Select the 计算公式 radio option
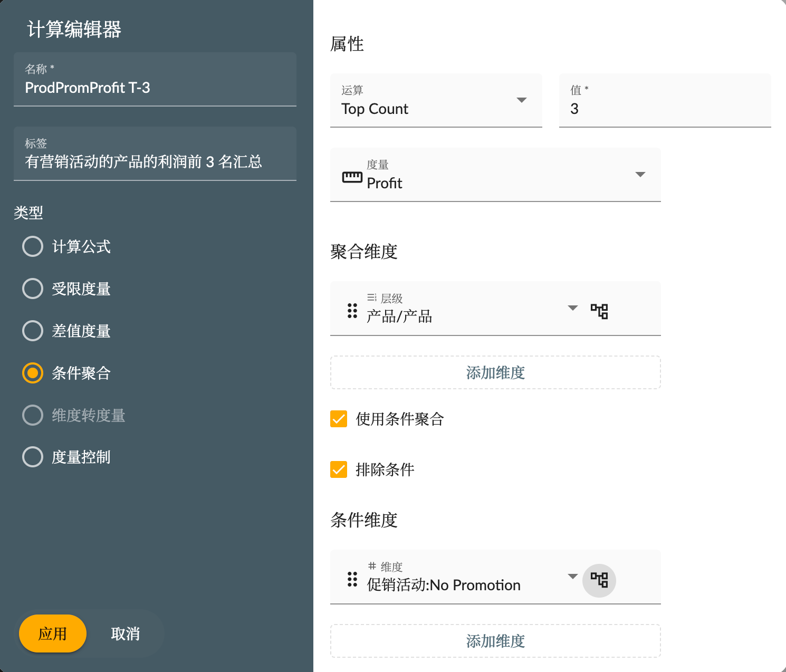Viewport: 786px width, 672px height. (x=33, y=246)
